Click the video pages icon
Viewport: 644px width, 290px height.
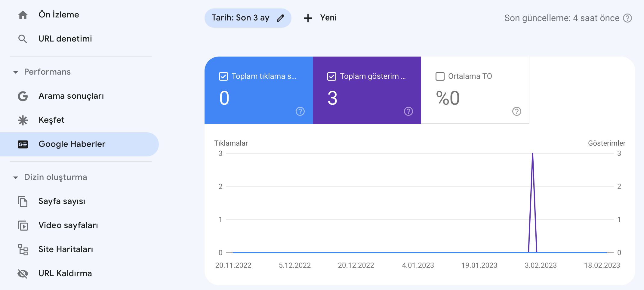(23, 225)
